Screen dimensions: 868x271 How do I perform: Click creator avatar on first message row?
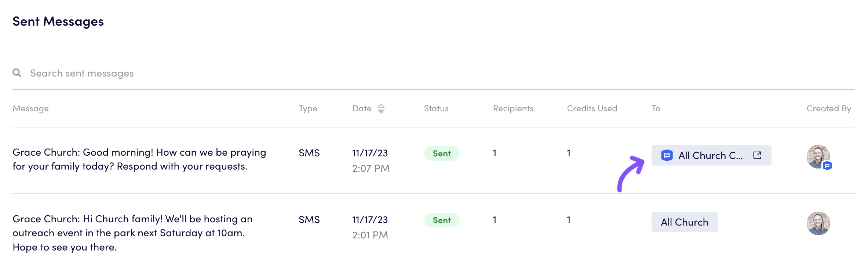click(818, 156)
